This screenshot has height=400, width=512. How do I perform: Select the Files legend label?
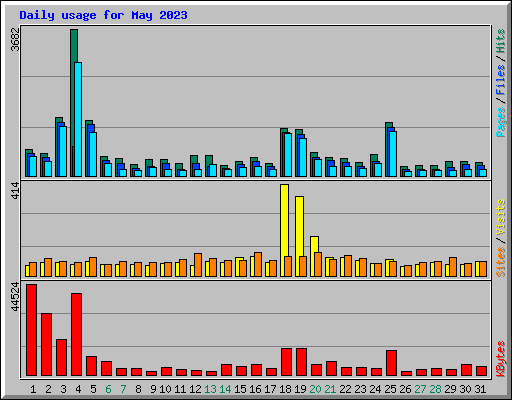[x=501, y=80]
